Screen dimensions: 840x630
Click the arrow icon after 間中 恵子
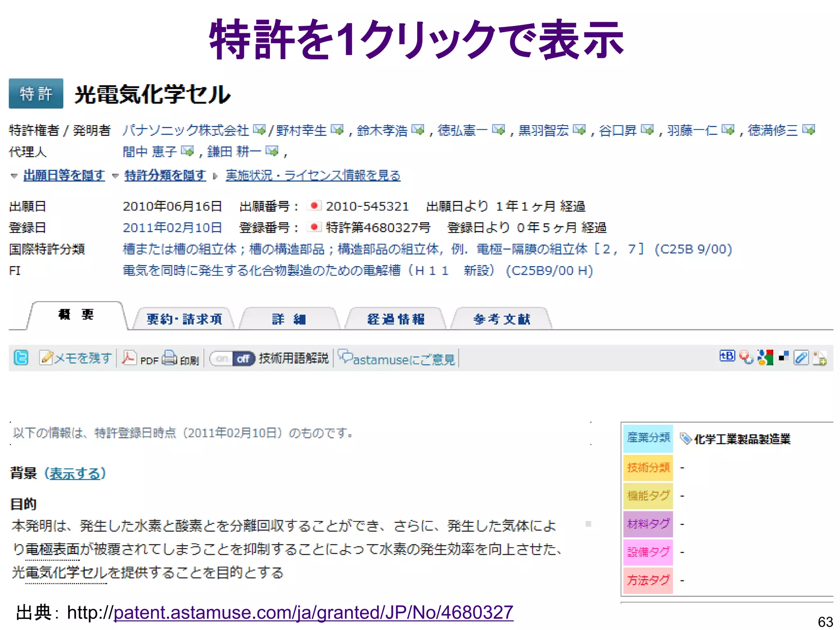click(187, 151)
